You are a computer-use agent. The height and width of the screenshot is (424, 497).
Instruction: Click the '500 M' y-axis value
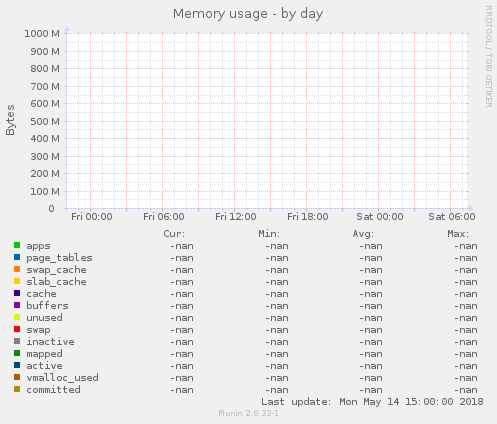tap(45, 122)
